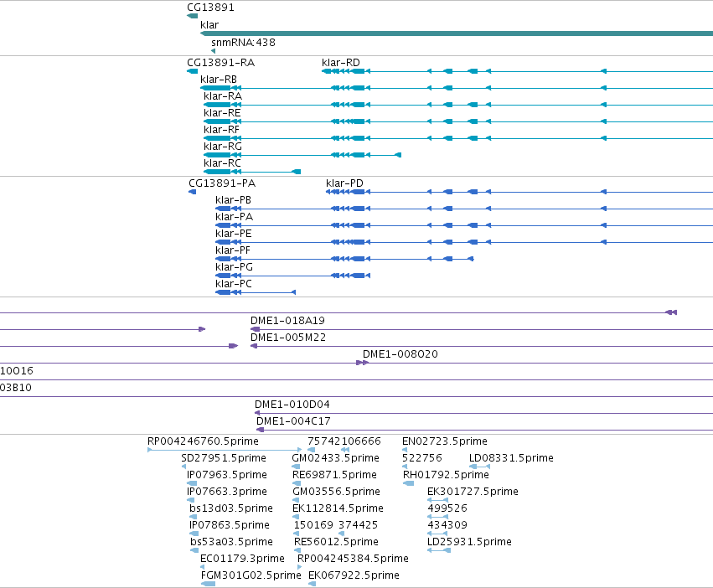
Task: Click the CG13891-PA protein label
Action: coord(222,183)
